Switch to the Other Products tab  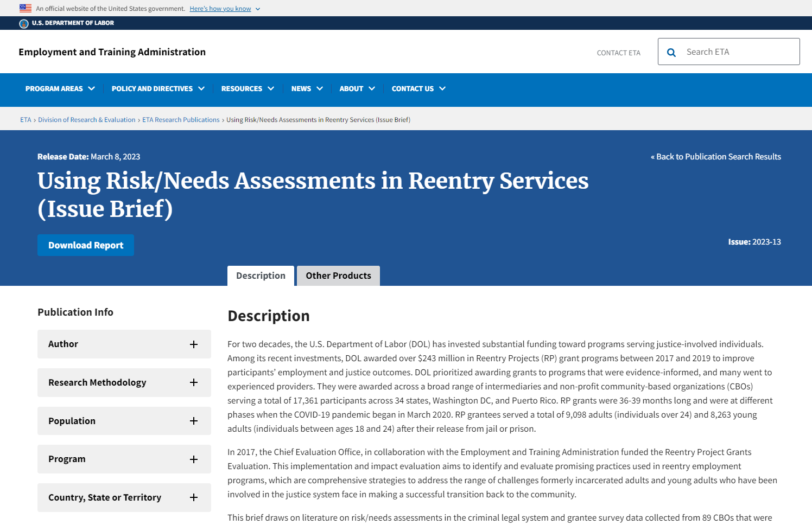tap(338, 276)
